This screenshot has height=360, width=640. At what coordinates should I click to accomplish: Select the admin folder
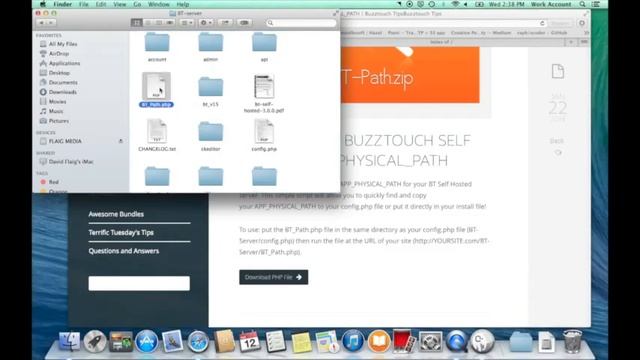211,47
